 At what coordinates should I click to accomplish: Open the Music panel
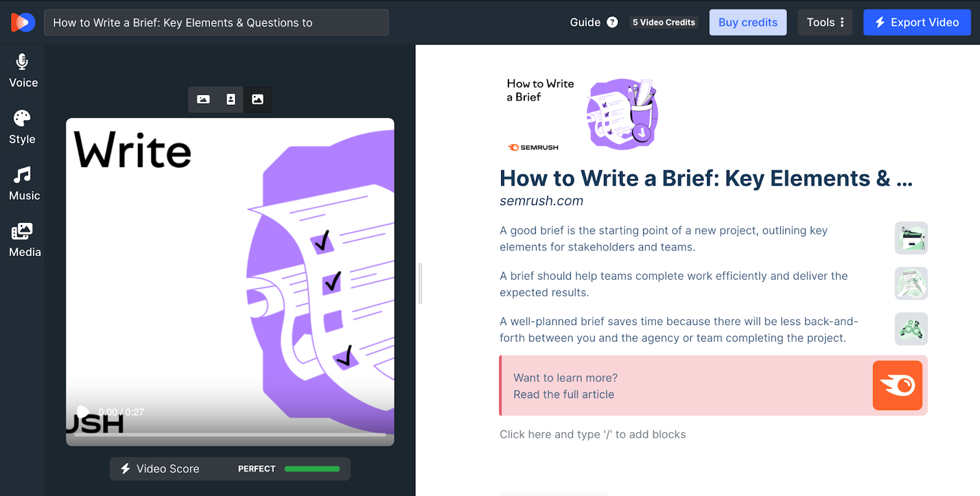pyautogui.click(x=23, y=184)
